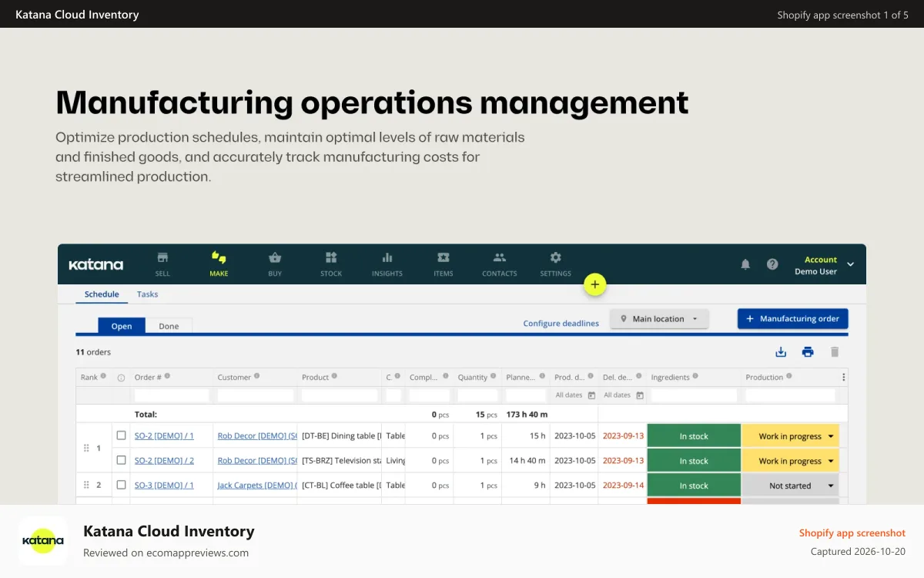Click the Manufacturing order button
The height and width of the screenshot is (578, 924).
click(x=793, y=319)
